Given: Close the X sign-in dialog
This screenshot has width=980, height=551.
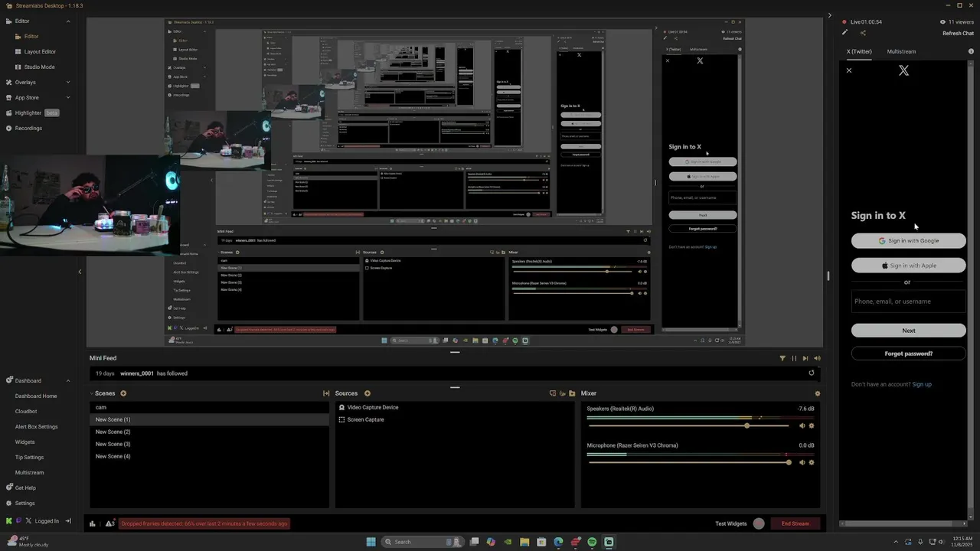Looking at the screenshot, I should coord(848,70).
